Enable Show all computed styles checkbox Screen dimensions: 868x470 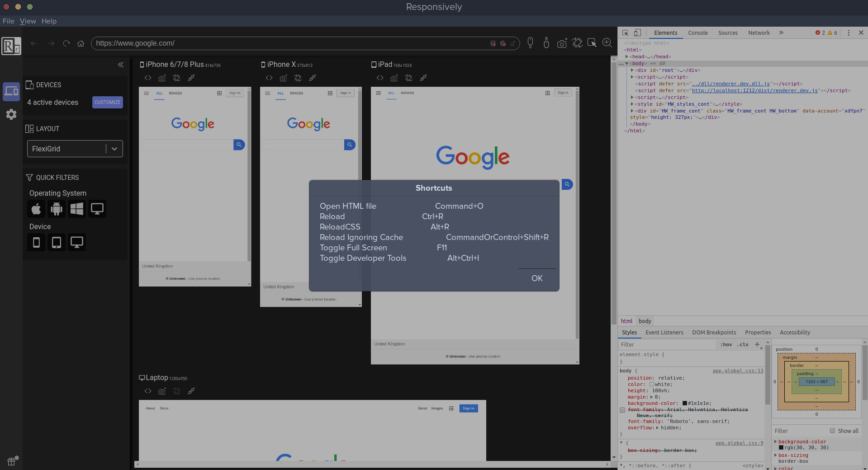[832, 431]
